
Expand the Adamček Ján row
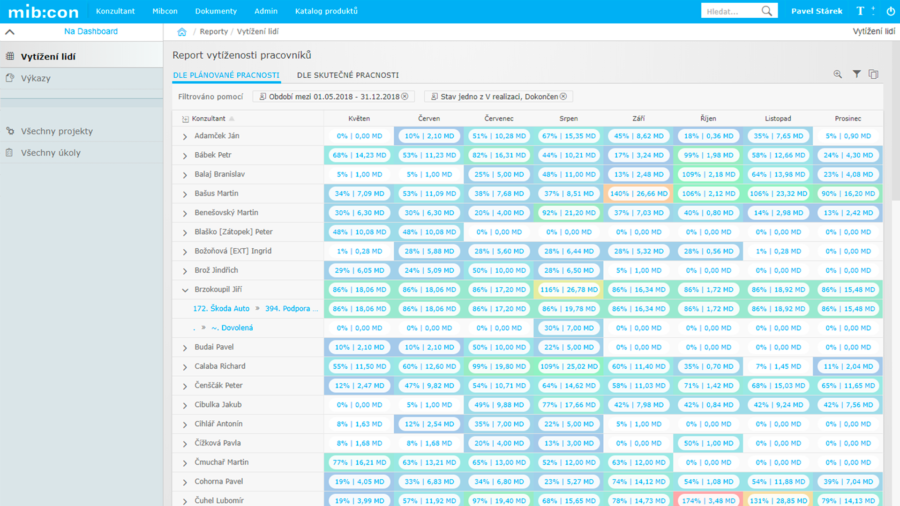[185, 136]
